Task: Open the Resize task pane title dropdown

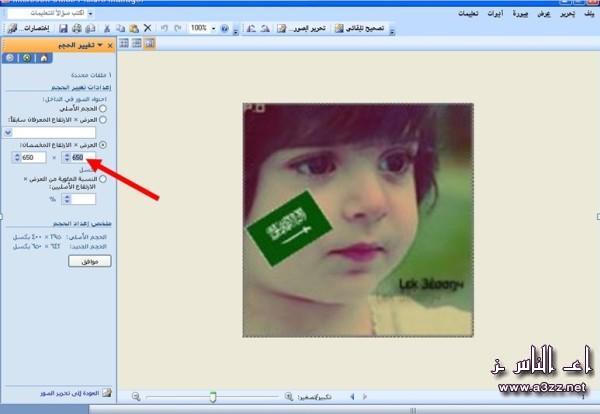Action: pos(100,45)
